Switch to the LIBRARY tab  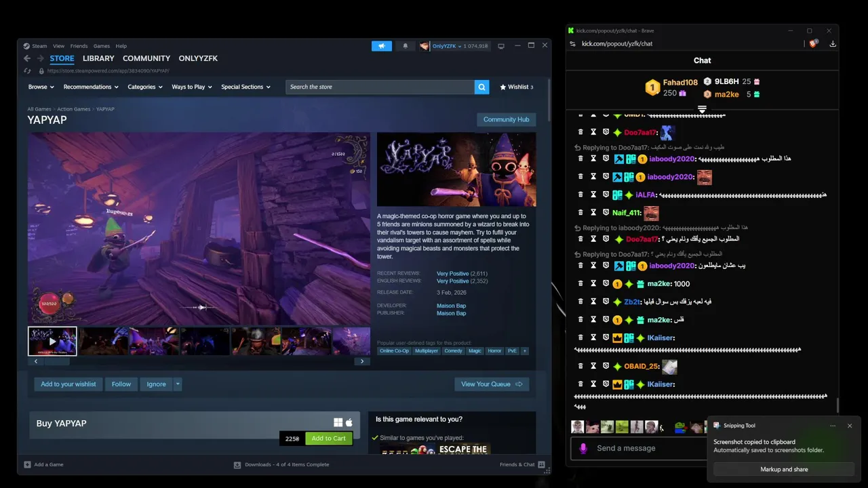[98, 58]
